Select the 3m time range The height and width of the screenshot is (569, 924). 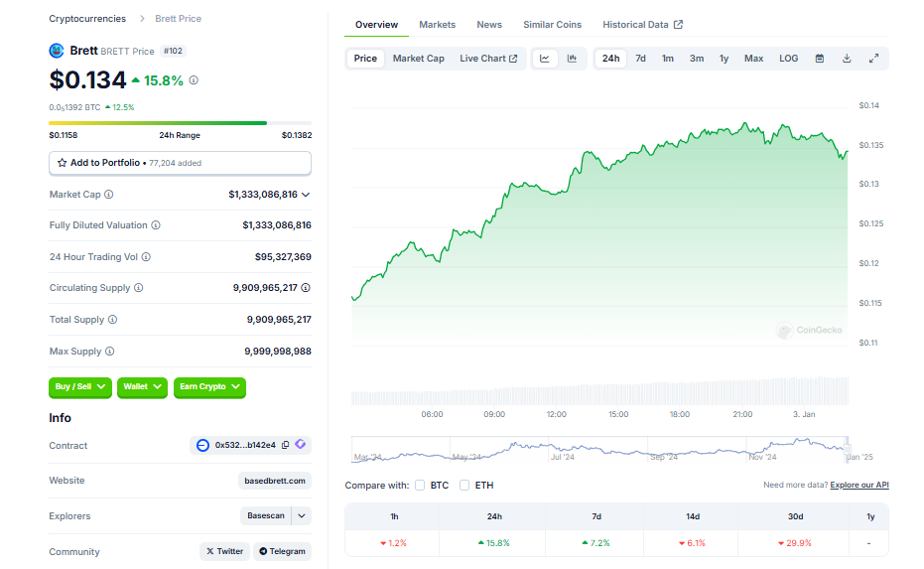pyautogui.click(x=697, y=59)
